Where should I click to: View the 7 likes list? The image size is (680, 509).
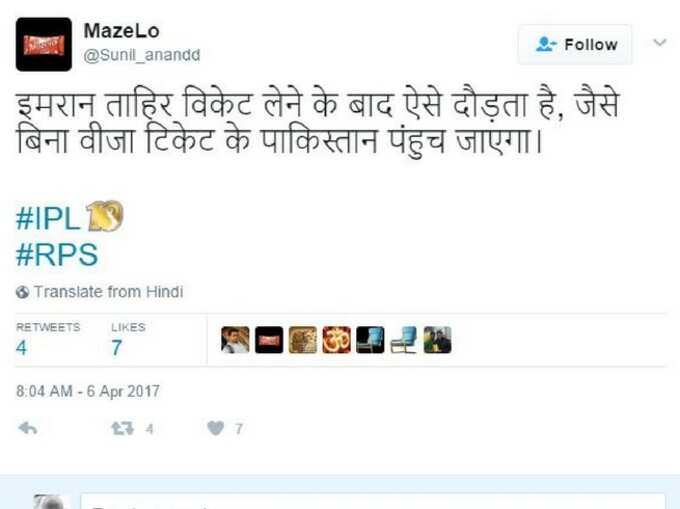click(x=128, y=340)
